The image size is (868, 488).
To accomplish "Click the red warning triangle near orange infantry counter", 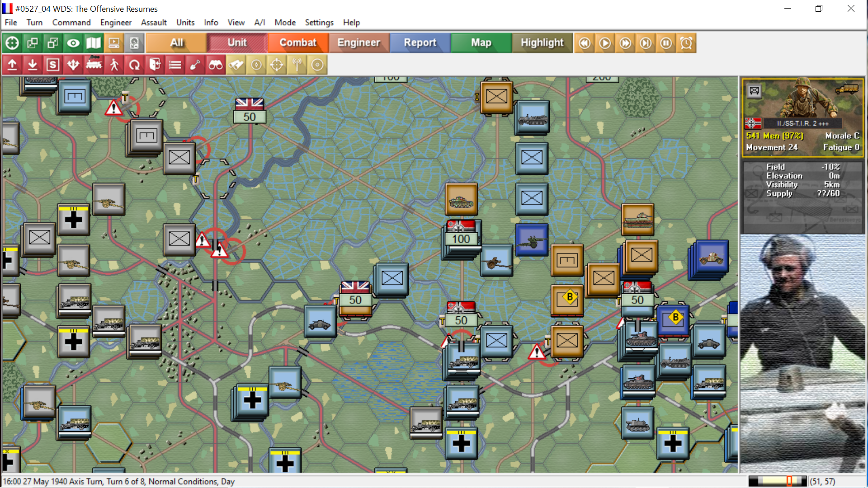I will pyautogui.click(x=537, y=352).
